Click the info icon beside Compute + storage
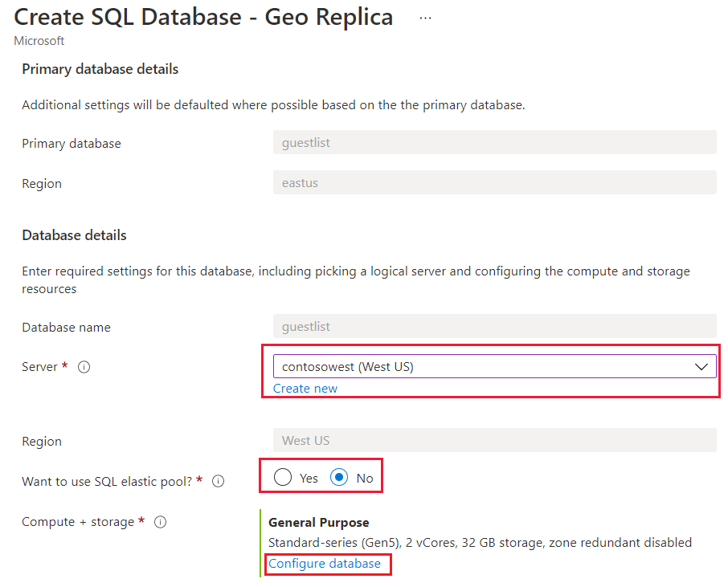728x587 pixels. [x=161, y=522]
